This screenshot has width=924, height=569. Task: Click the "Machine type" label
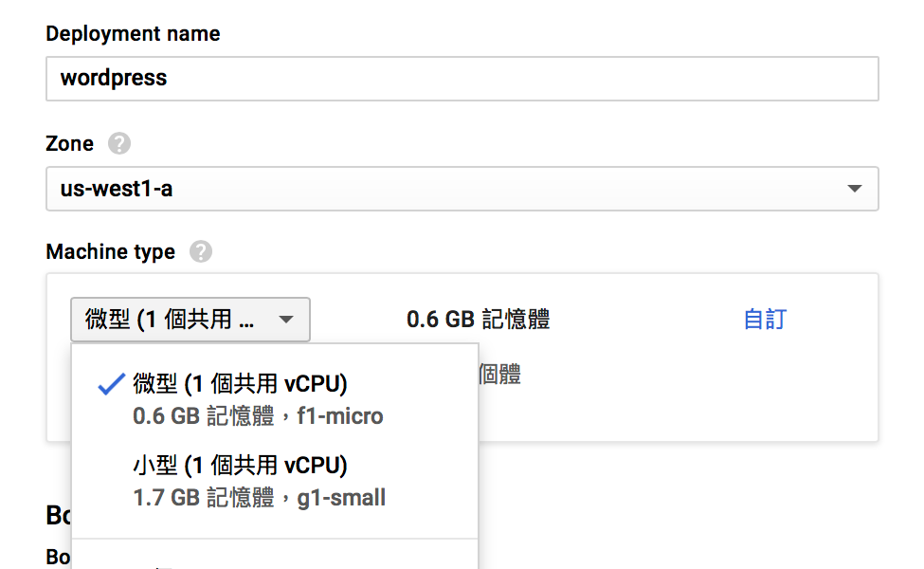tap(110, 252)
